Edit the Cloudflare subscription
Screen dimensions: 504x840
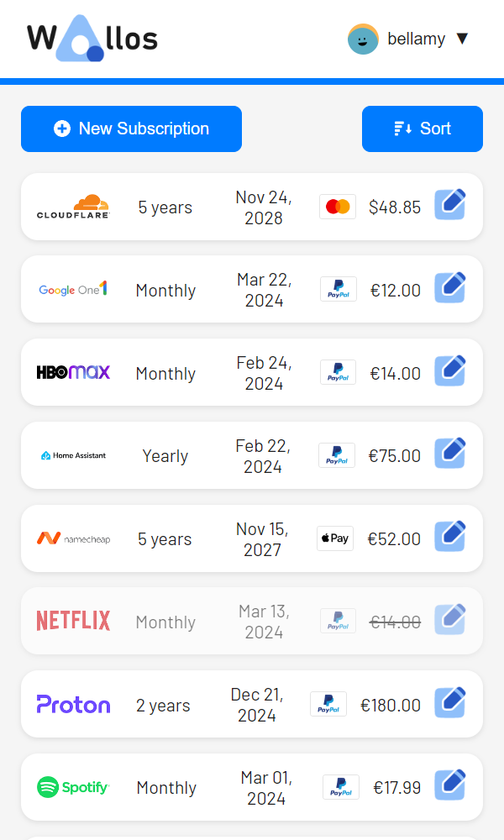tap(450, 205)
